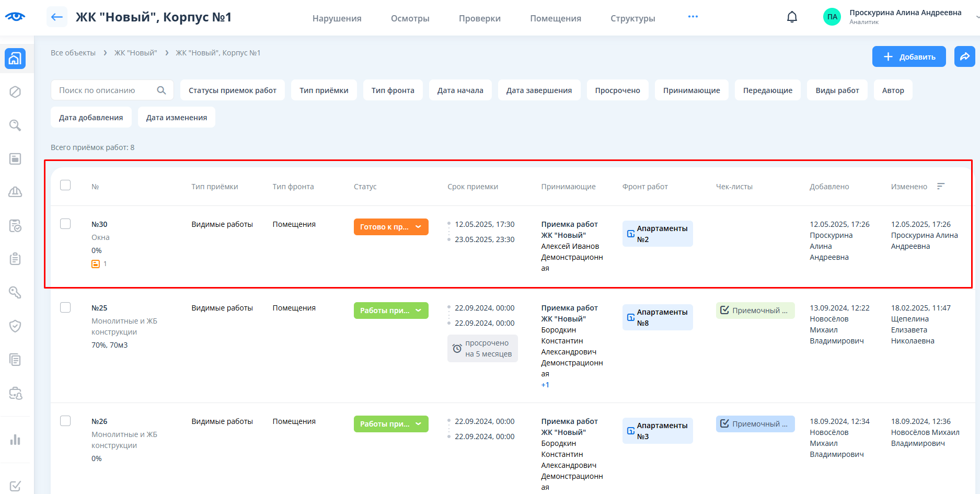Click the shield checkmark sidebar icon
The width and height of the screenshot is (980, 494).
point(15,326)
